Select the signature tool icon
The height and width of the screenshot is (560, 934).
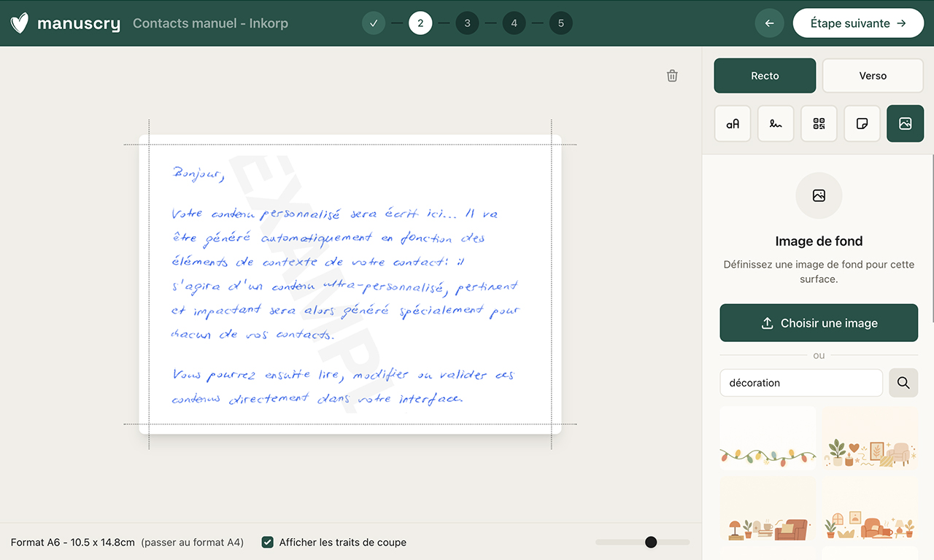pos(776,124)
